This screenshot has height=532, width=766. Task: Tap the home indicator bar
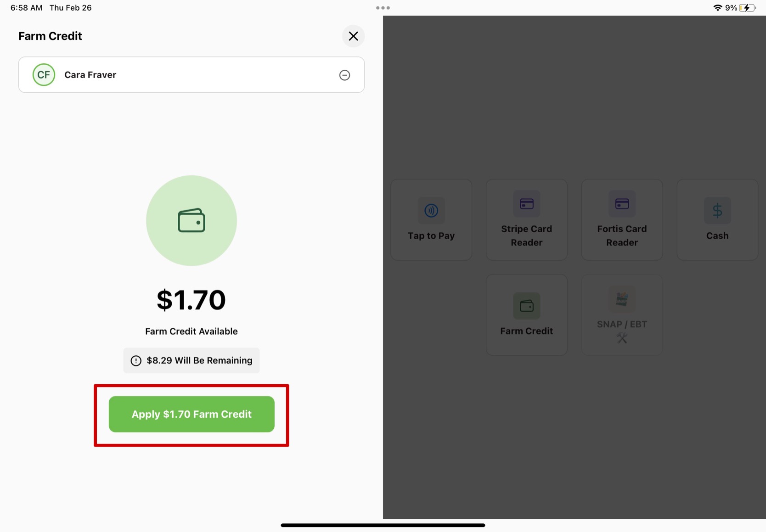[x=383, y=525]
